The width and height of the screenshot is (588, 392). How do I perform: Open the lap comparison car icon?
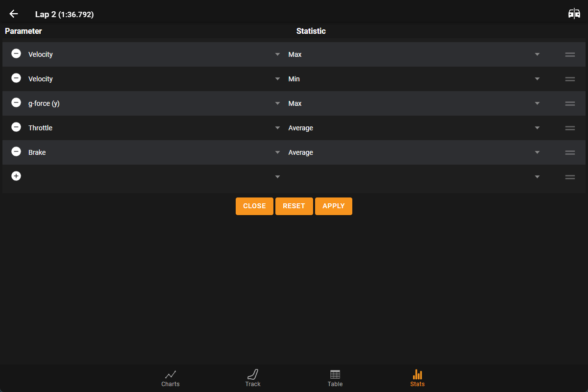click(574, 13)
